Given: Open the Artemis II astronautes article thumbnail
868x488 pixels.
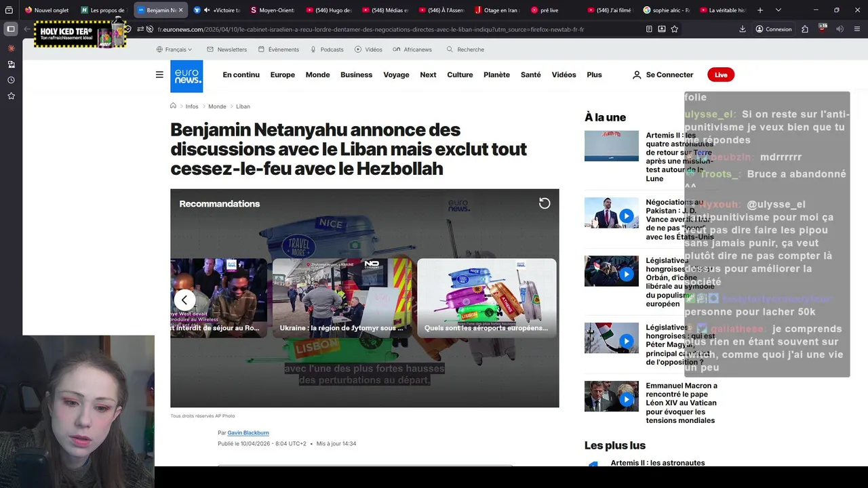Looking at the screenshot, I should point(612,146).
